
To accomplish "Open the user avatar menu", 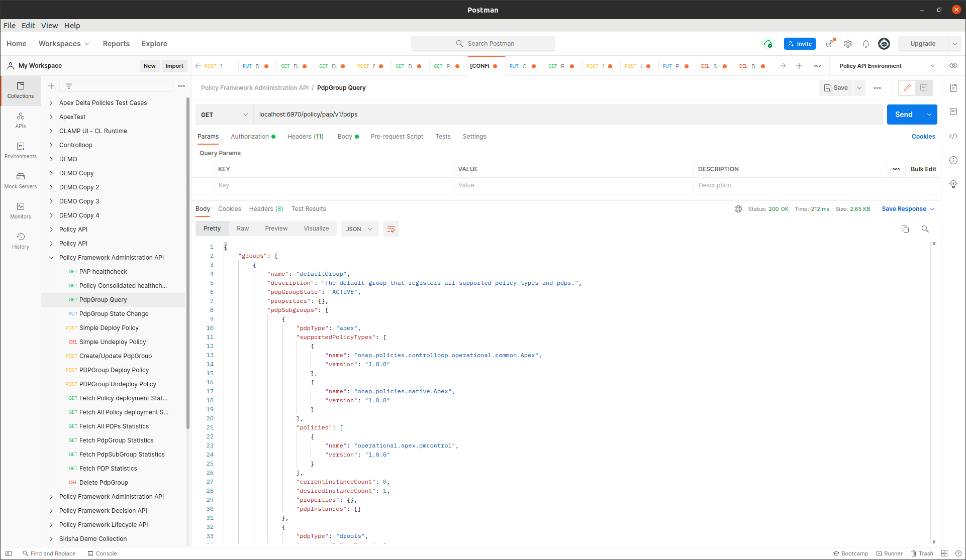I will point(884,44).
